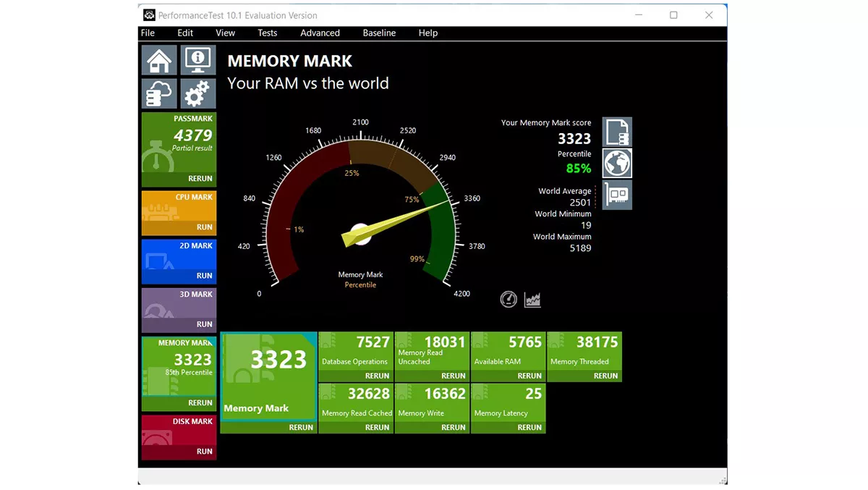Open the Advanced menu
Viewport: 868px width, 490px height.
tap(320, 33)
